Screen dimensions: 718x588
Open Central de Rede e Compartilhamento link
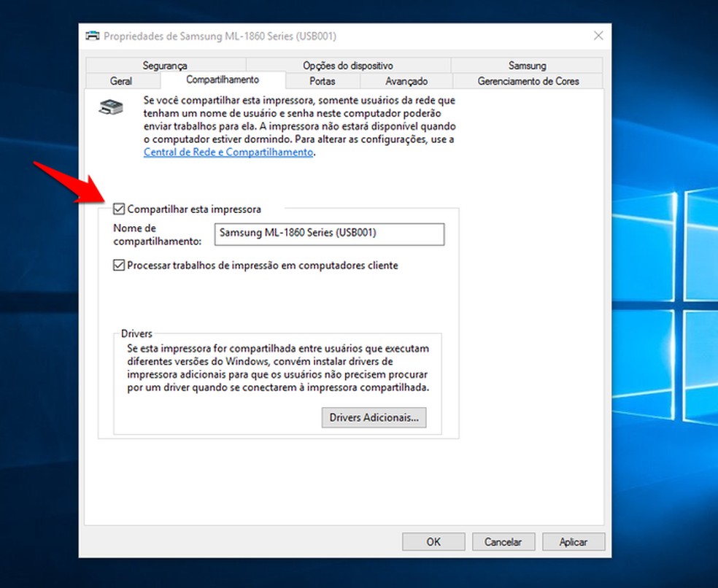point(228,152)
